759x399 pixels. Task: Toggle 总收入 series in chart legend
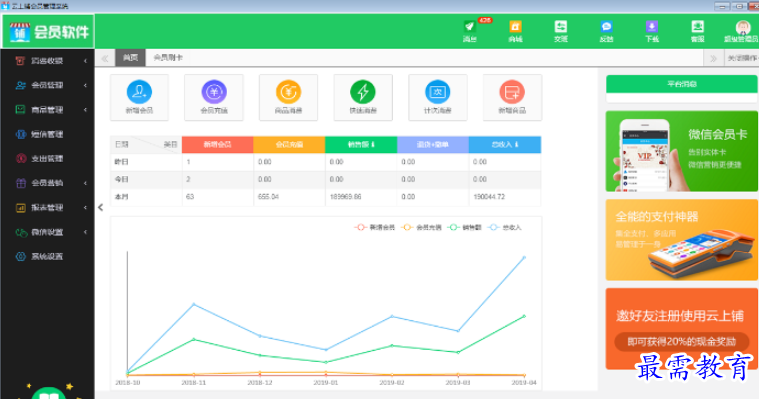(505, 227)
